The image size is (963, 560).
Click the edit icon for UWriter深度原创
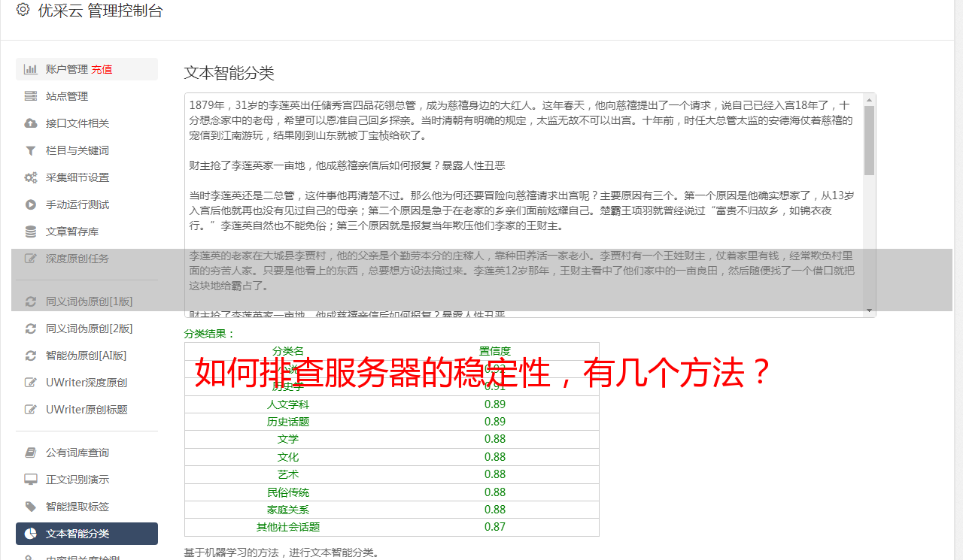(x=31, y=383)
